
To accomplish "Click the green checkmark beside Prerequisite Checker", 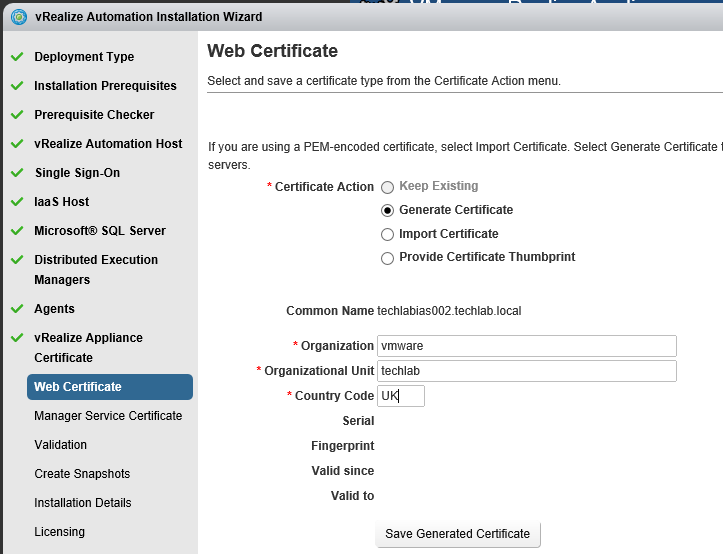I will point(17,115).
